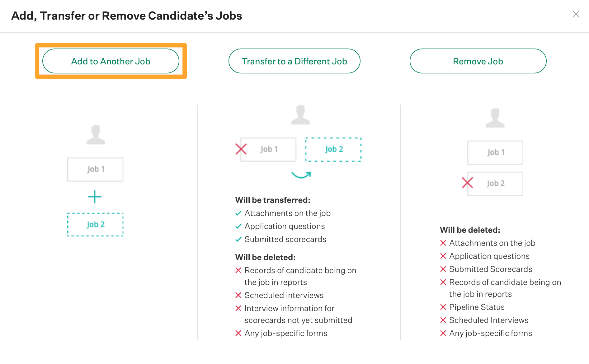Click the dashed Job 2 box under plus
The width and height of the screenshot is (589, 364).
(x=95, y=225)
